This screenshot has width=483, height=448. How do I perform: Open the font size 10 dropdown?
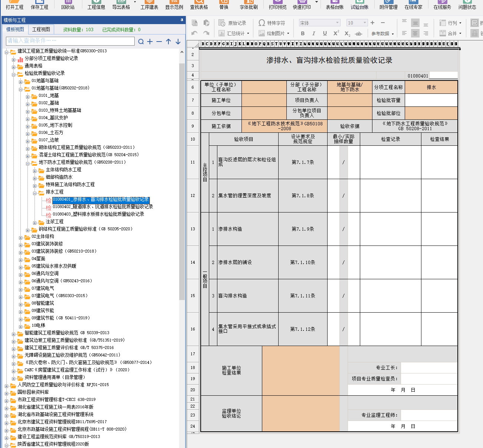pos(357,23)
